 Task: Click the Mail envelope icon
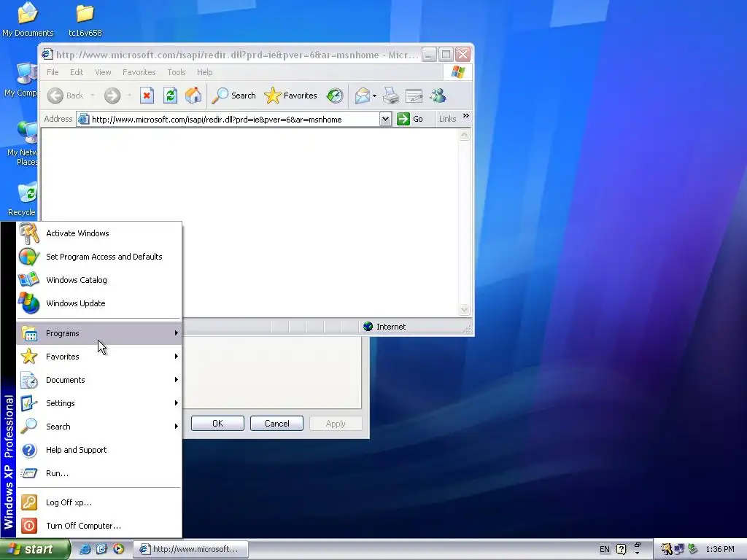click(362, 96)
